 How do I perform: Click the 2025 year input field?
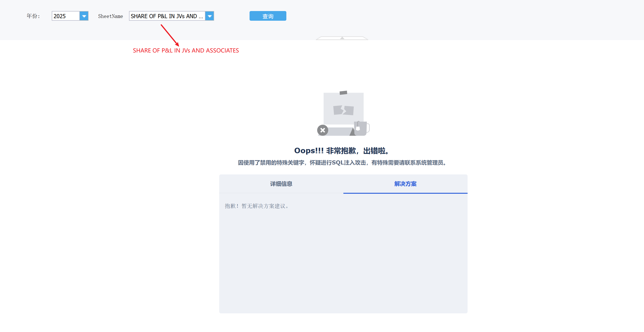(66, 16)
